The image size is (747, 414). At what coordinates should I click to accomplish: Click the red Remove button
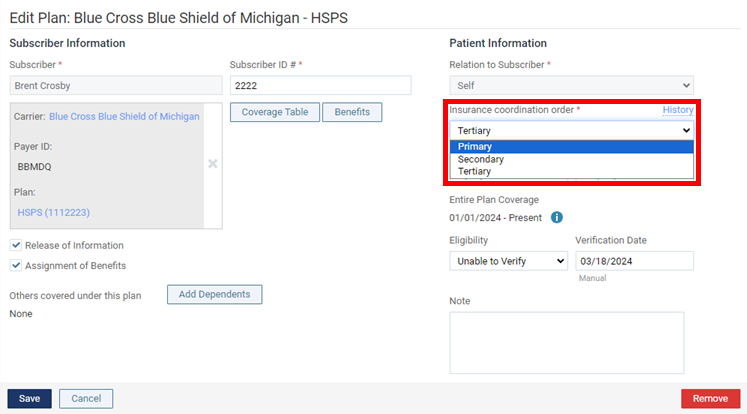coord(710,398)
